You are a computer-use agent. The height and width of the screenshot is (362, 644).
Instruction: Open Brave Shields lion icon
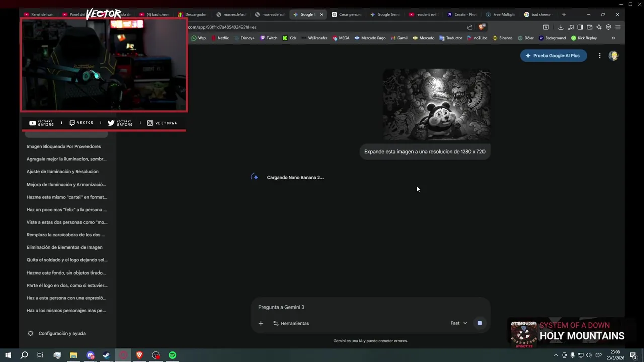pyautogui.click(x=481, y=27)
